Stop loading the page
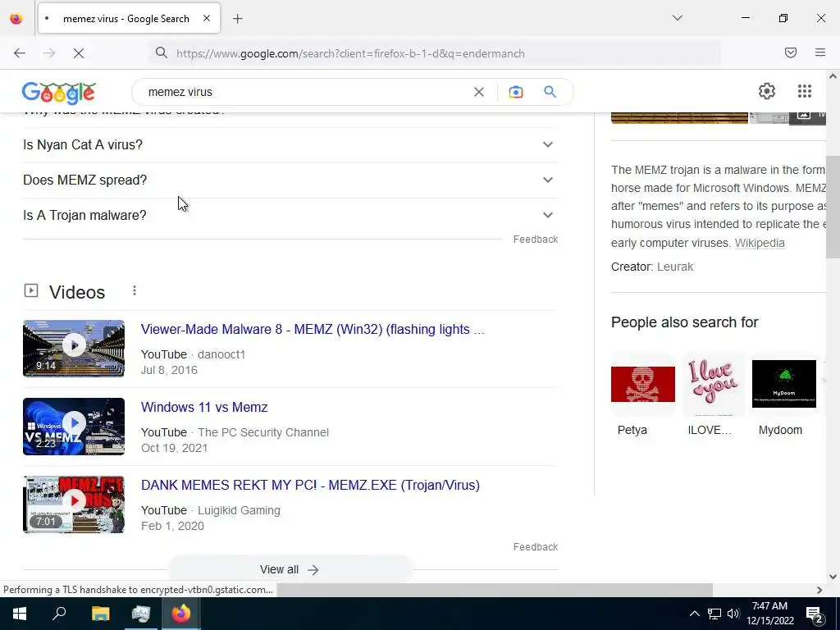Image resolution: width=840 pixels, height=630 pixels. pyautogui.click(x=78, y=53)
